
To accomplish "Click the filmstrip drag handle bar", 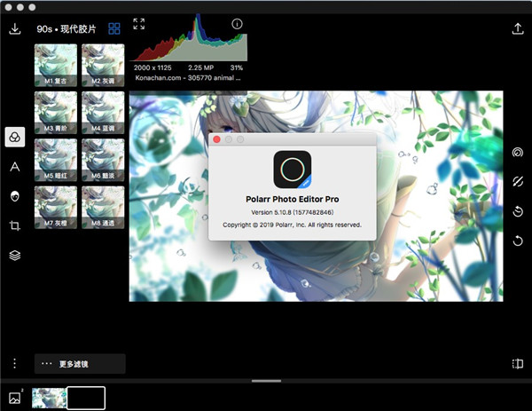I will (x=266, y=381).
